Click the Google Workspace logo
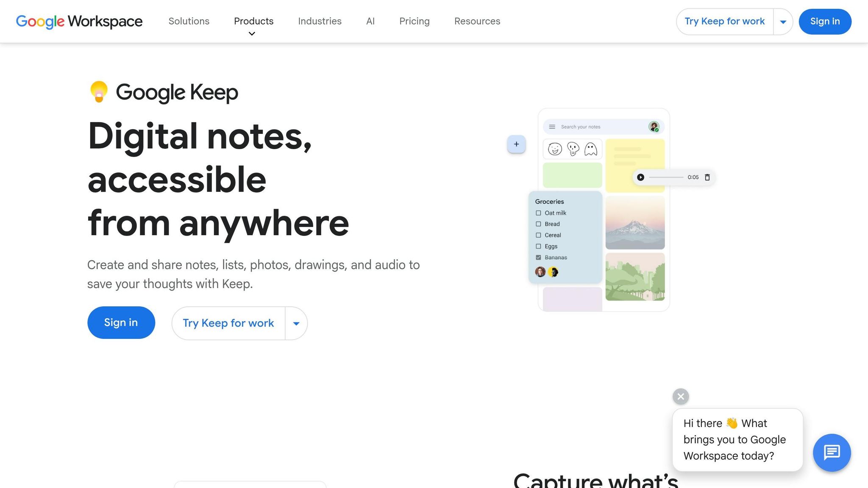This screenshot has height=488, width=868. tap(79, 21)
